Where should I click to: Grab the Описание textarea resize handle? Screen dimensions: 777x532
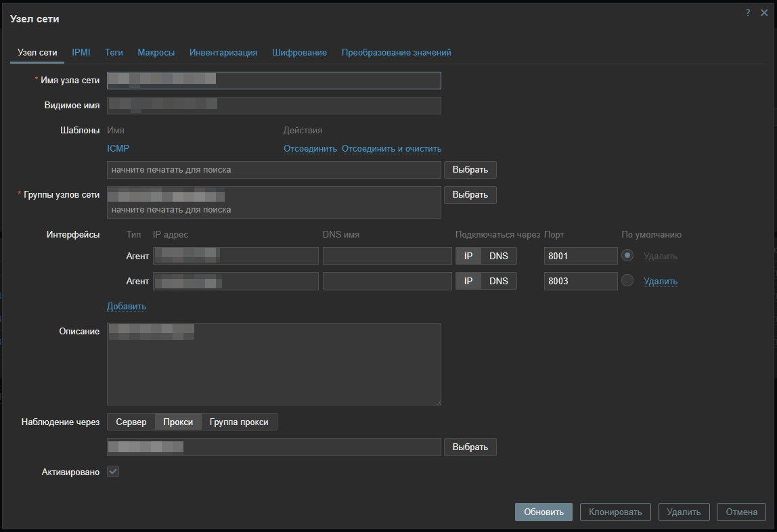(x=438, y=402)
